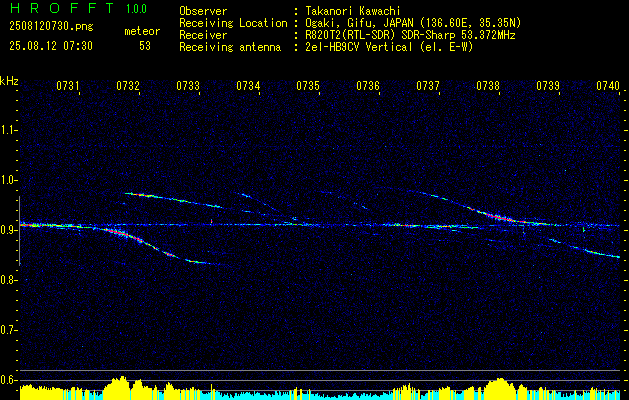
Task: Click observer name Takanori Kawachi
Action: [x=351, y=11]
